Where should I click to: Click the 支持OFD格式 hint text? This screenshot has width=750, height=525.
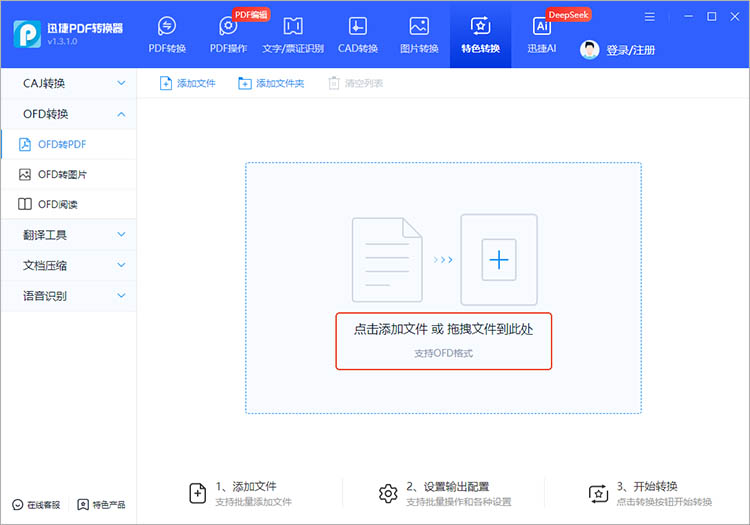point(443,353)
